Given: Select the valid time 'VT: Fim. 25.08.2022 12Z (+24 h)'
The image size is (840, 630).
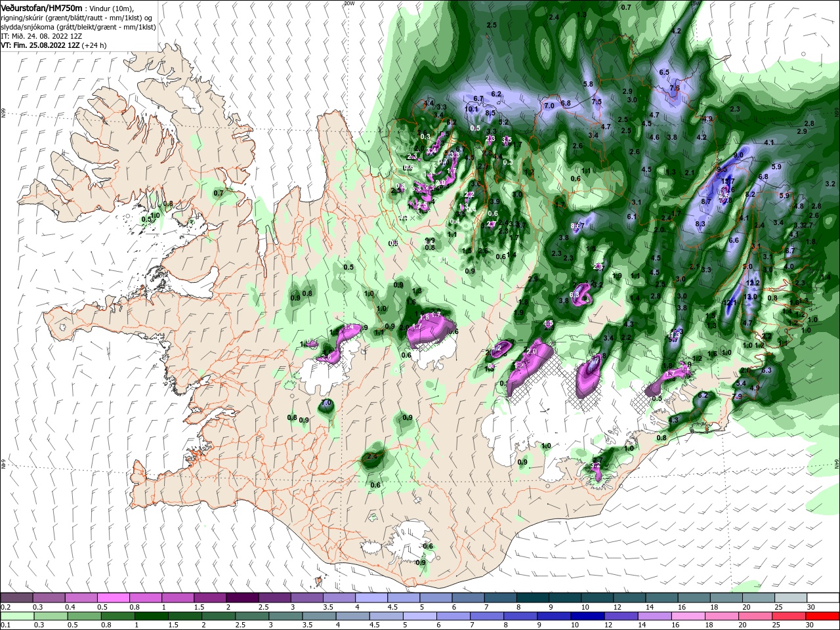Looking at the screenshot, I should (x=54, y=45).
